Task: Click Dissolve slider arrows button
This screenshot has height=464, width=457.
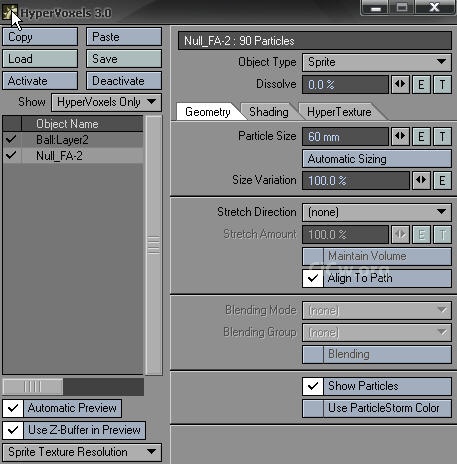Action: pos(400,84)
